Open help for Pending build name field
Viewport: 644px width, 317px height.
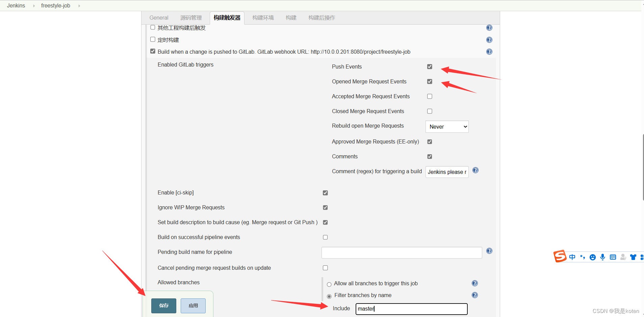point(489,251)
